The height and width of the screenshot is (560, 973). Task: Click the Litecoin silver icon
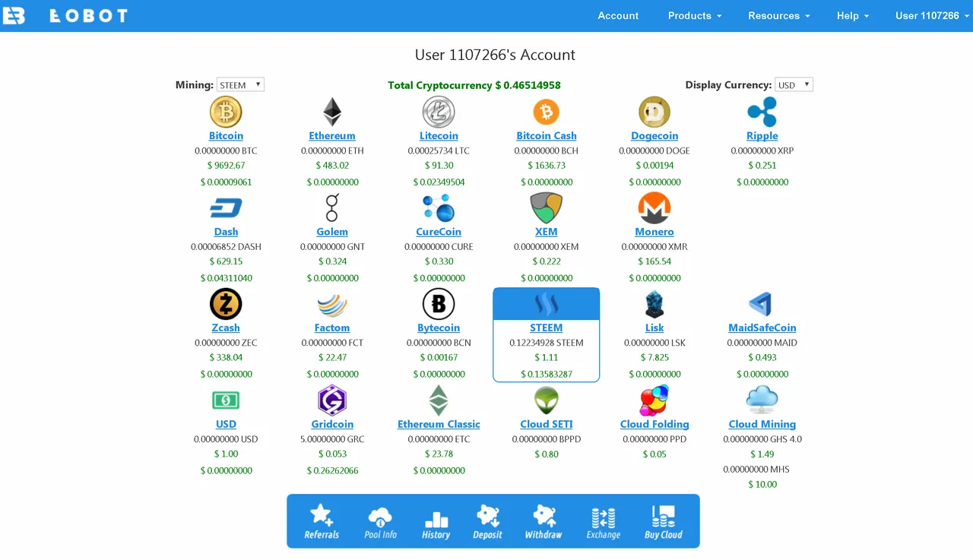[x=439, y=112]
